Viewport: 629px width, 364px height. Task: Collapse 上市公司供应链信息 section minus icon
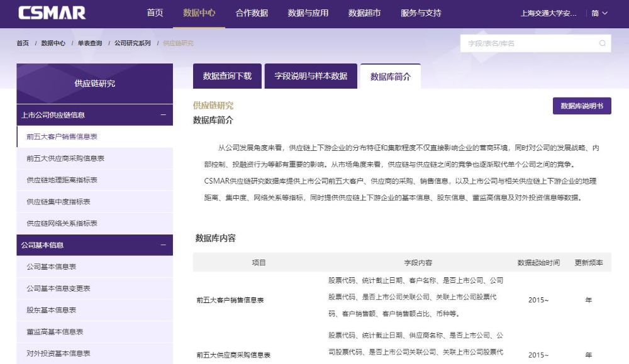coord(164,114)
